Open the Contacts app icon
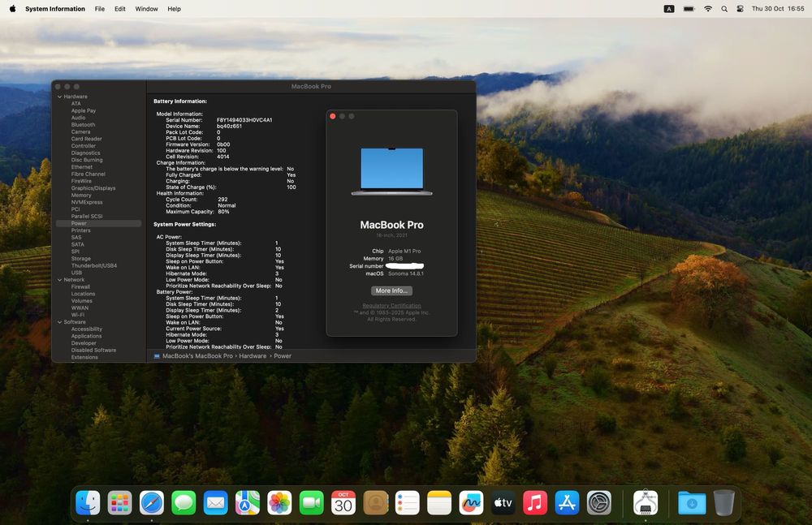The image size is (812, 525). [375, 503]
